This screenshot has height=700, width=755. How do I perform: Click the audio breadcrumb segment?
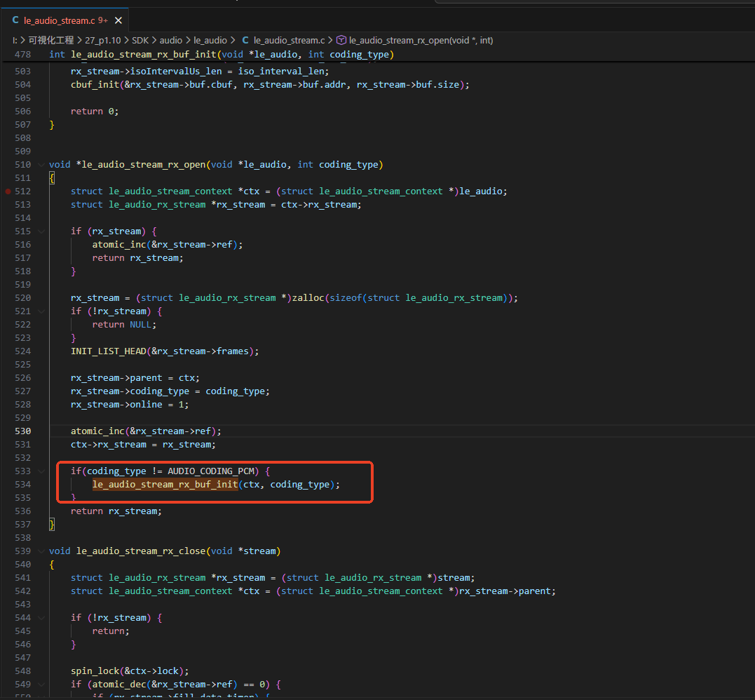pyautogui.click(x=171, y=41)
